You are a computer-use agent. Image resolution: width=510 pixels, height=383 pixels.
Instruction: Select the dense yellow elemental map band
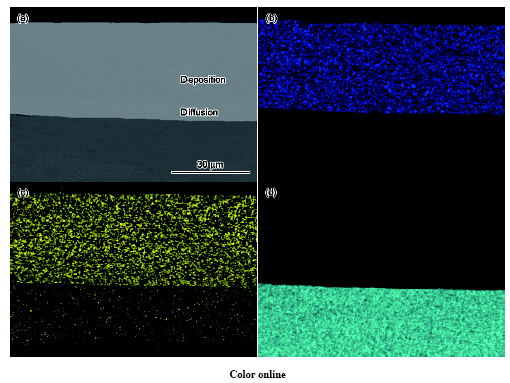(x=133, y=239)
